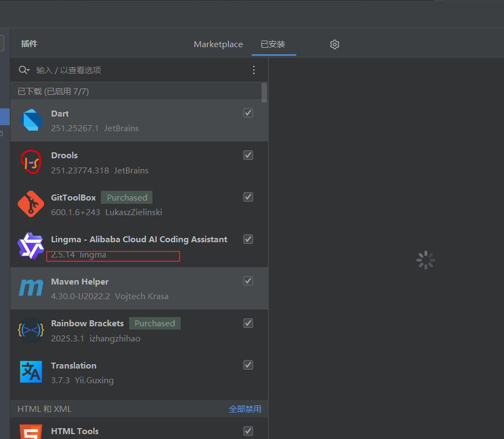Select the Rainbow Brackets plugin name
504x439 pixels.
click(x=87, y=324)
